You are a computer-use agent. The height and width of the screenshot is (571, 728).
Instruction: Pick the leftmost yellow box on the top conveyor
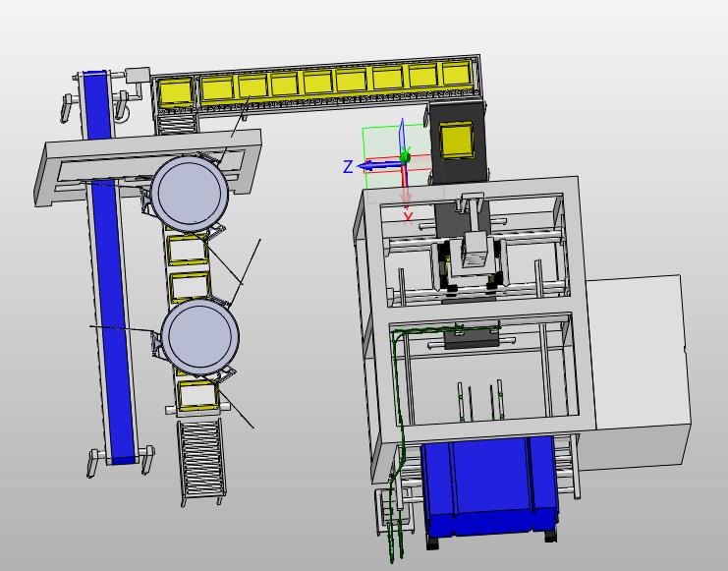tap(176, 91)
